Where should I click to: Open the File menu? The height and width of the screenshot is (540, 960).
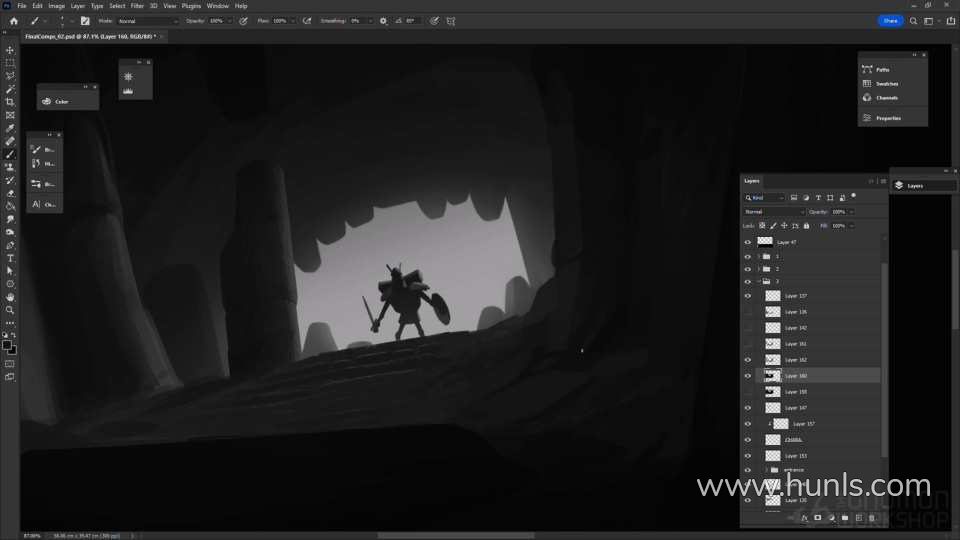(x=21, y=6)
